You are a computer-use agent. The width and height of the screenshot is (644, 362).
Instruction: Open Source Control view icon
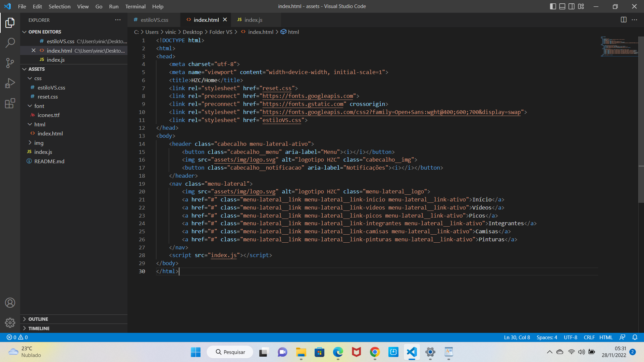10,63
